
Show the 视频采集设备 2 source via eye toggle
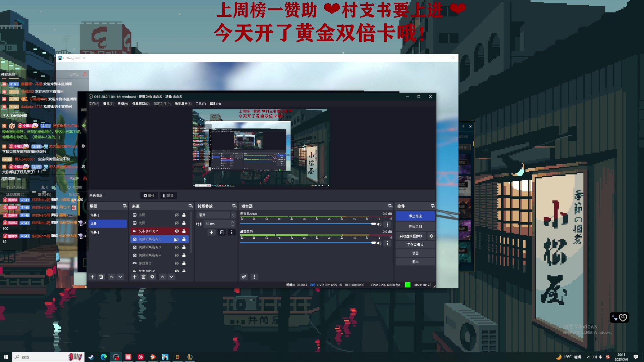177,239
